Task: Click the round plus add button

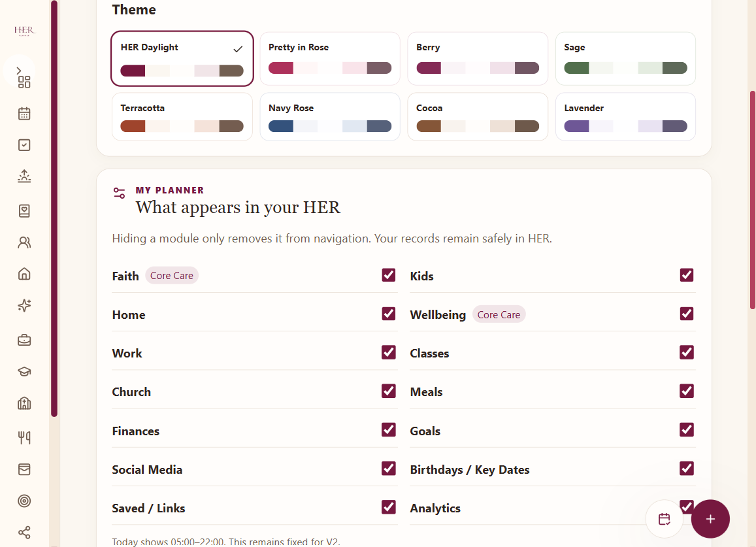Action: (710, 519)
